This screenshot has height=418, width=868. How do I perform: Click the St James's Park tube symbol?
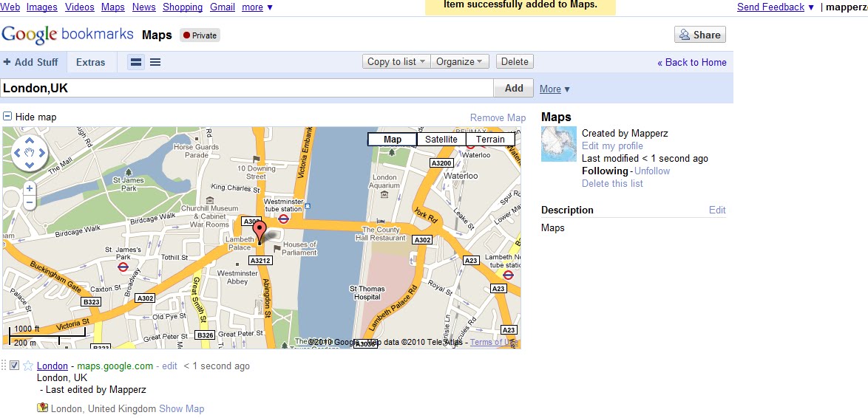coord(123,267)
